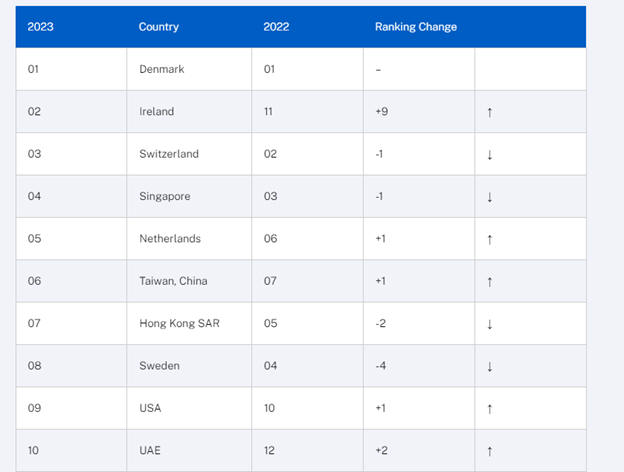This screenshot has width=624, height=472.
Task: Select the UAE country cell
Action: pyautogui.click(x=150, y=451)
